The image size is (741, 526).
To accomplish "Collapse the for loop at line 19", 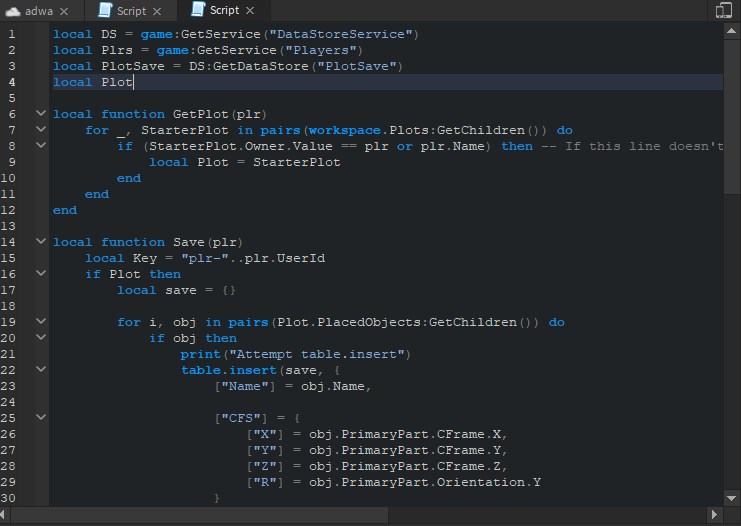I will coord(41,321).
